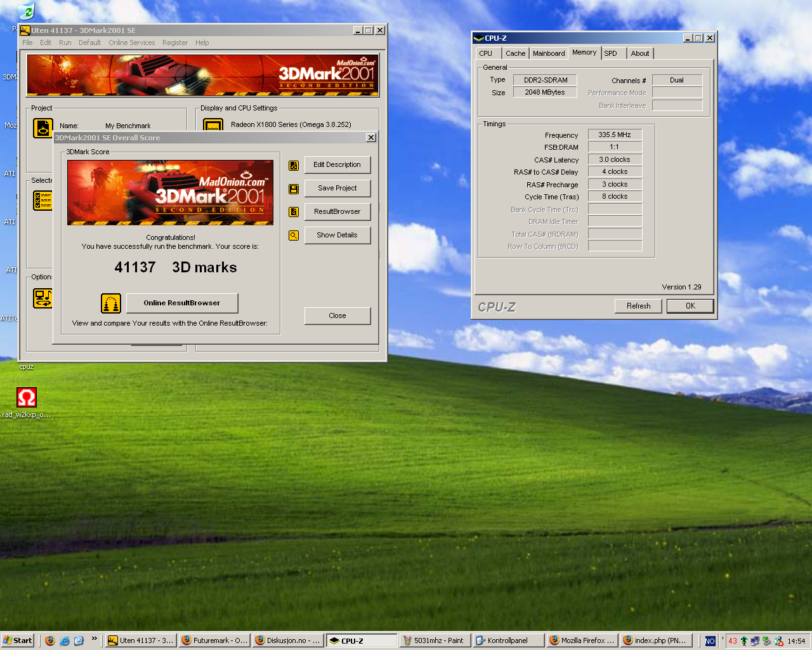Screen dimensions: 812x650
Task: Click the Refresh button in CPU-Z
Action: pyautogui.click(x=639, y=306)
